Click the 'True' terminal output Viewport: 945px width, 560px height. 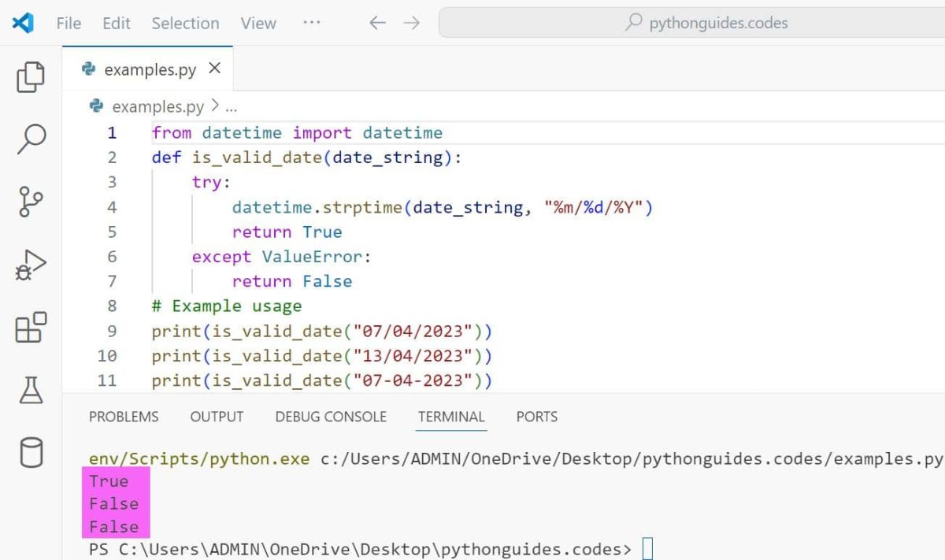point(109,480)
